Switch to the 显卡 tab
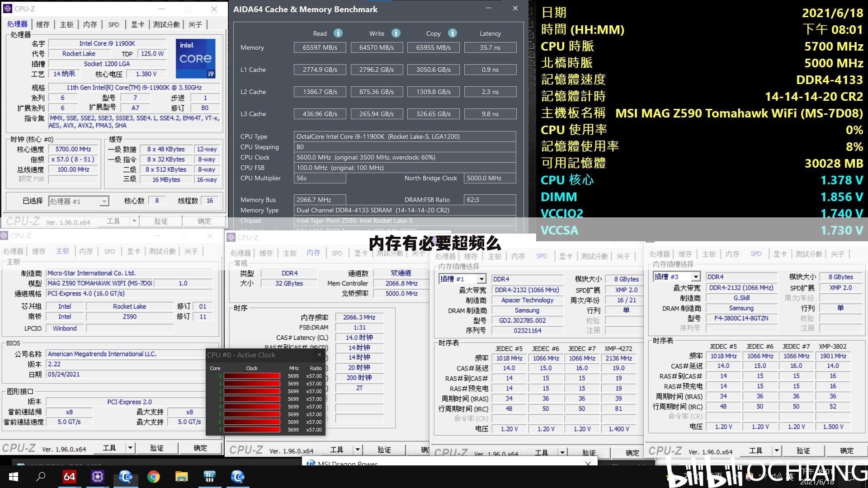 [137, 24]
